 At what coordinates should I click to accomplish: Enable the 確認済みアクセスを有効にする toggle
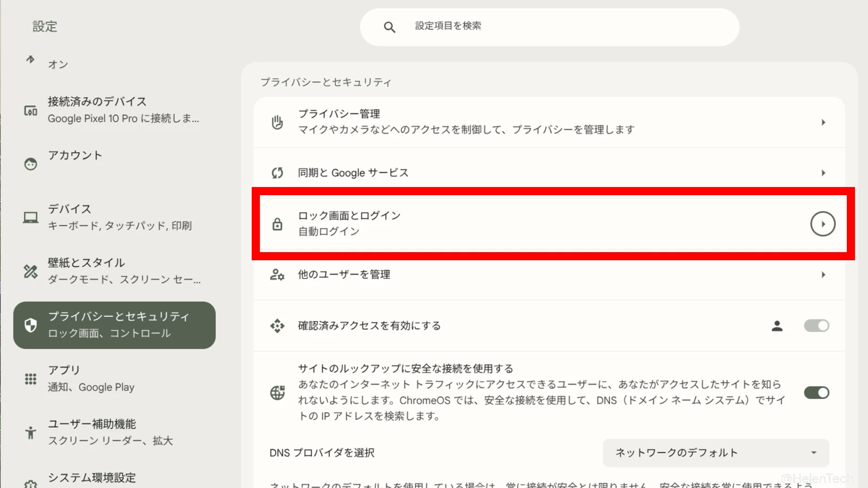[816, 326]
